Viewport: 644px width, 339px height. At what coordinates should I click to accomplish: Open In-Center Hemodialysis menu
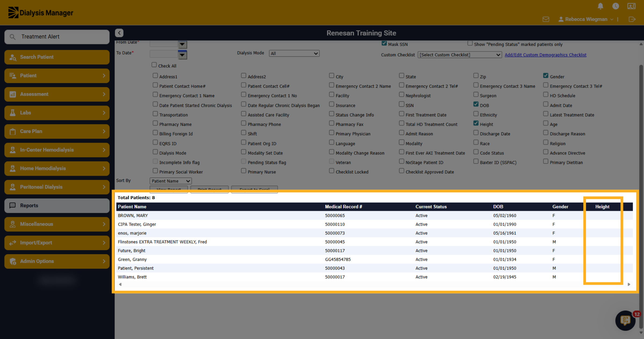tap(57, 150)
